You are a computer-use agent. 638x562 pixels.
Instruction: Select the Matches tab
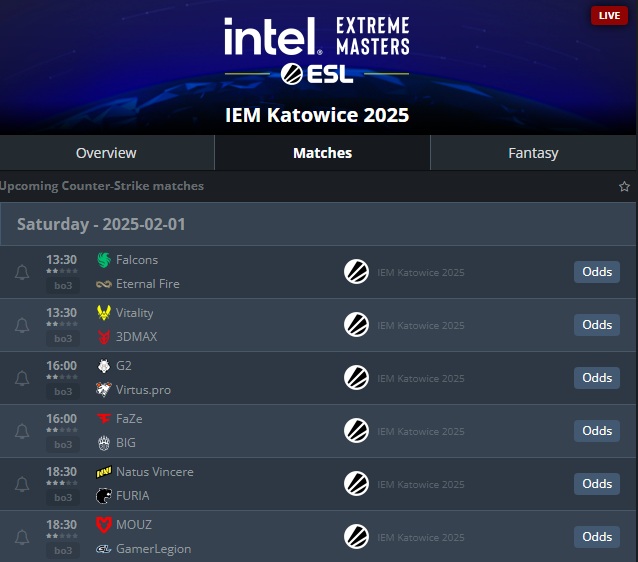pos(322,153)
